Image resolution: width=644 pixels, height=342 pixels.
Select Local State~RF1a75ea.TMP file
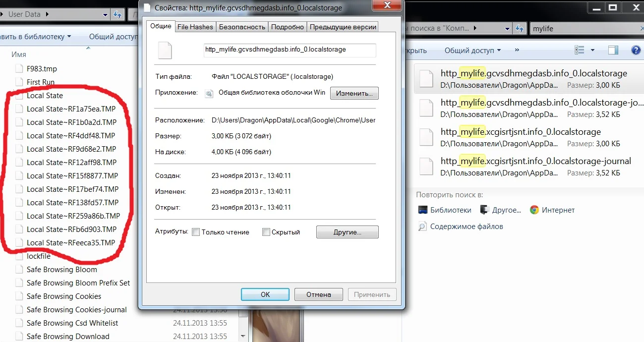(70, 109)
